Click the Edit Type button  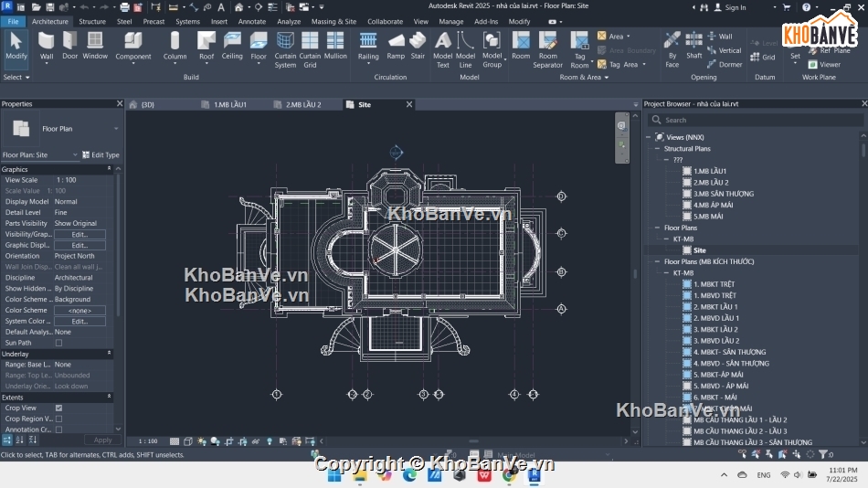(x=101, y=155)
